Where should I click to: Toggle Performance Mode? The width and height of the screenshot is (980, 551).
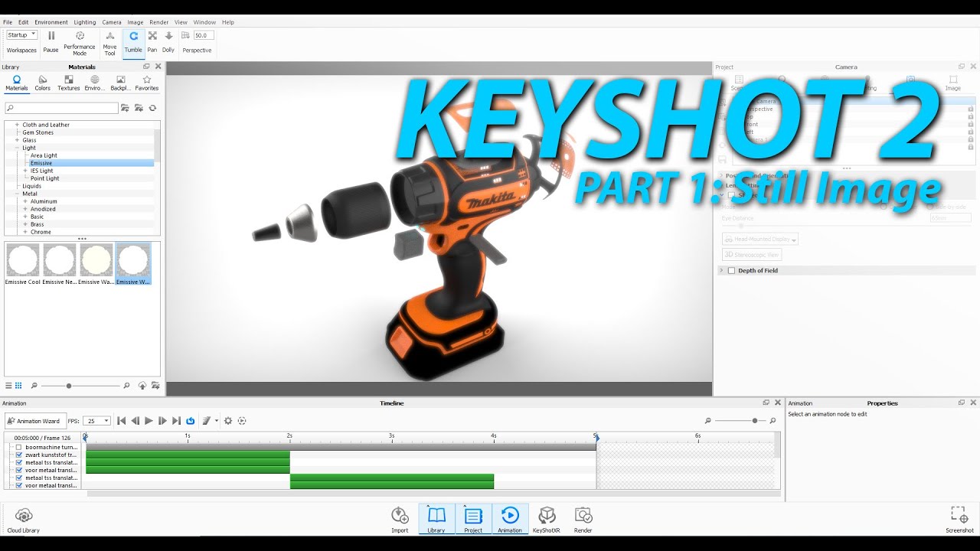point(80,43)
